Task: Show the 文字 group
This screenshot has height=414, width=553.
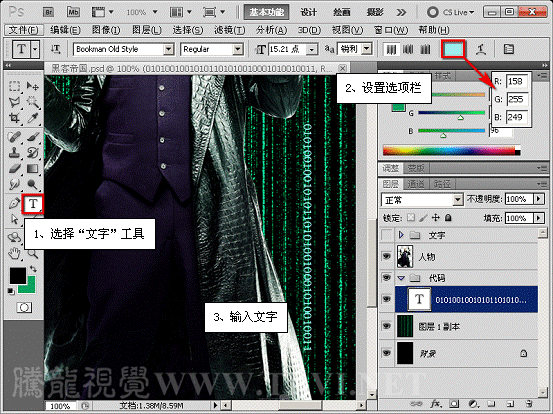Action: pos(387,235)
